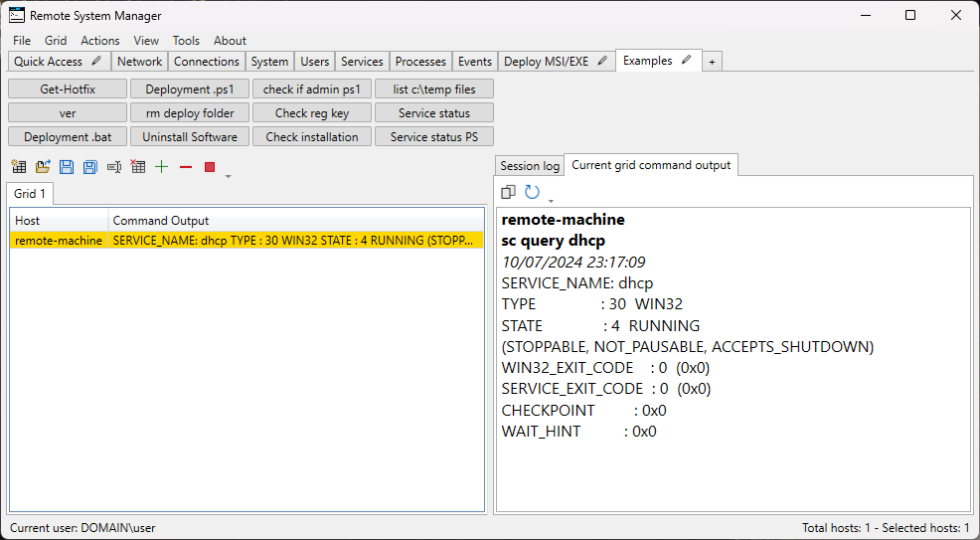Select the Current grid command output tab
The image size is (980, 540).
[651, 165]
